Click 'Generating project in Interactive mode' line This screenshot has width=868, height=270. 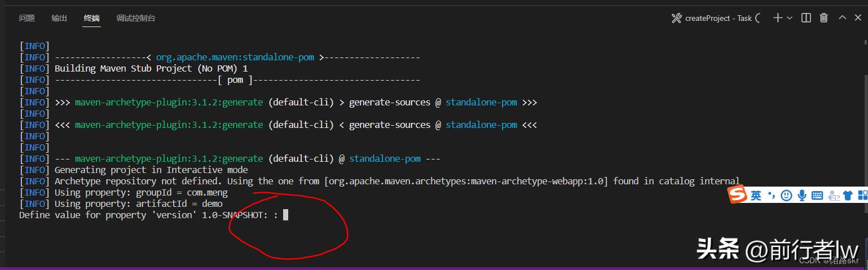151,170
